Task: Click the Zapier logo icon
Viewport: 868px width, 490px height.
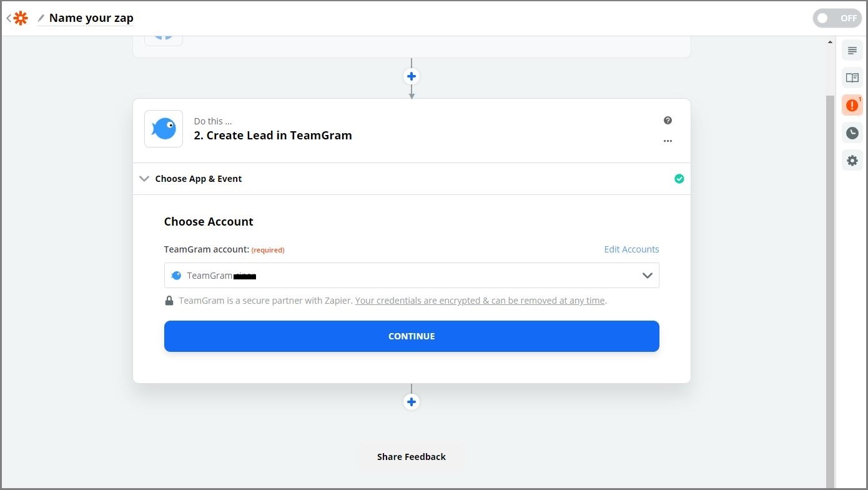Action: point(21,18)
